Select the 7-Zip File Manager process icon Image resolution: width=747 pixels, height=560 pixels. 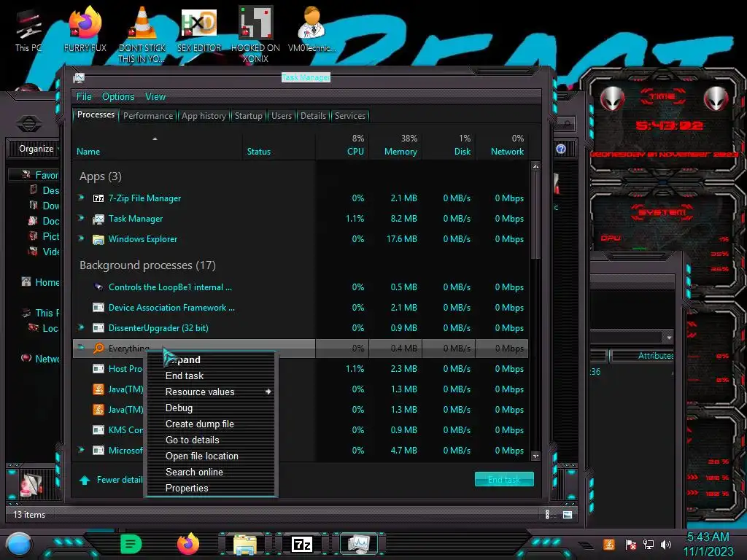point(98,198)
